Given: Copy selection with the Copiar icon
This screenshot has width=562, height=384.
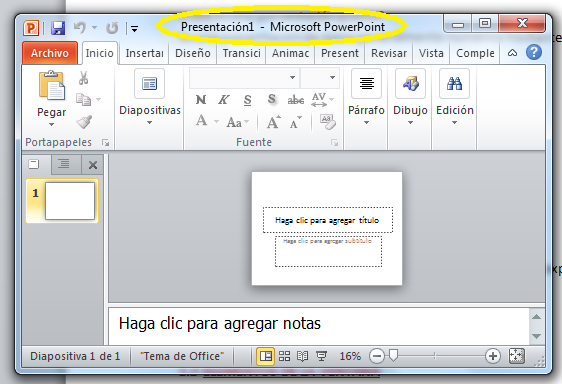Looking at the screenshot, I should (x=84, y=99).
